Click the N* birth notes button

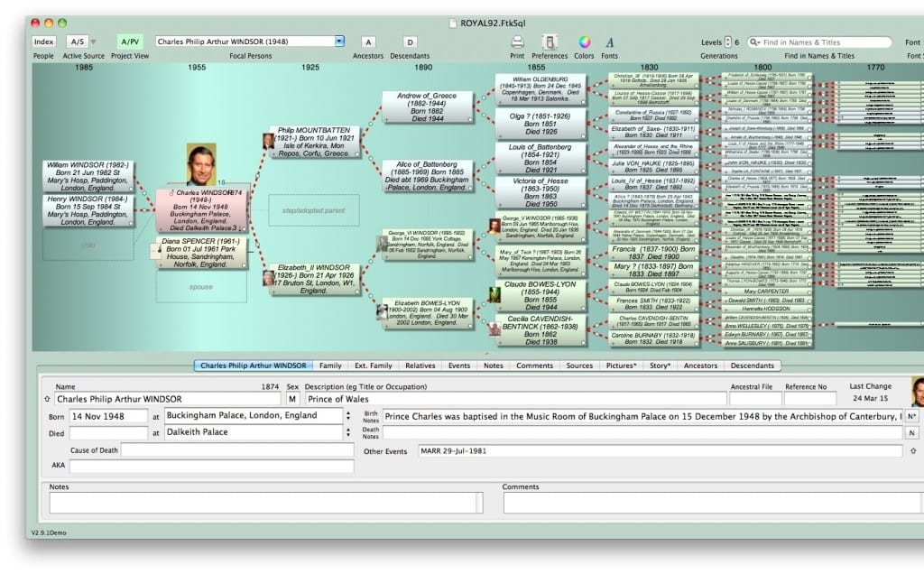click(911, 416)
